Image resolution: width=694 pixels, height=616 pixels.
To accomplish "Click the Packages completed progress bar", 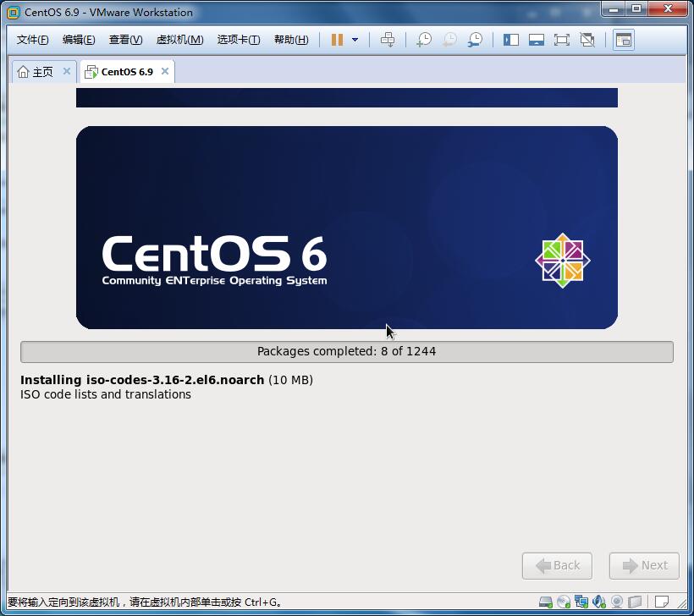I will tap(346, 352).
